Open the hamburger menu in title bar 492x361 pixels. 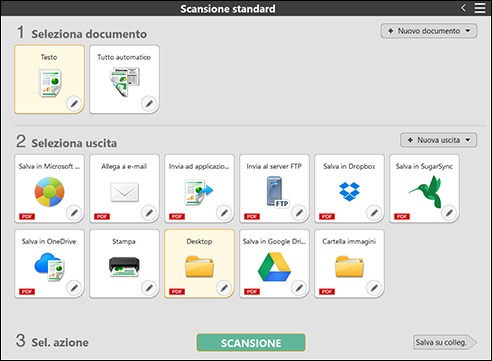click(x=480, y=8)
